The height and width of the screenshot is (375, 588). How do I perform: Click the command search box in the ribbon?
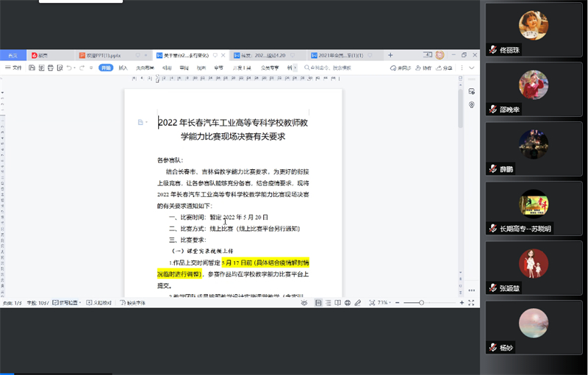(327, 68)
